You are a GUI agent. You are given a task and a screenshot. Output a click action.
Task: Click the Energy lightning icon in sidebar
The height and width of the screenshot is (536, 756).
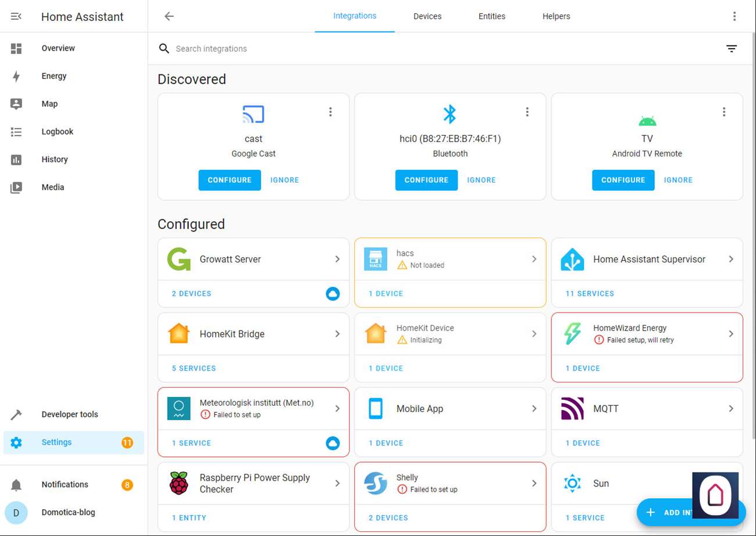pos(16,76)
